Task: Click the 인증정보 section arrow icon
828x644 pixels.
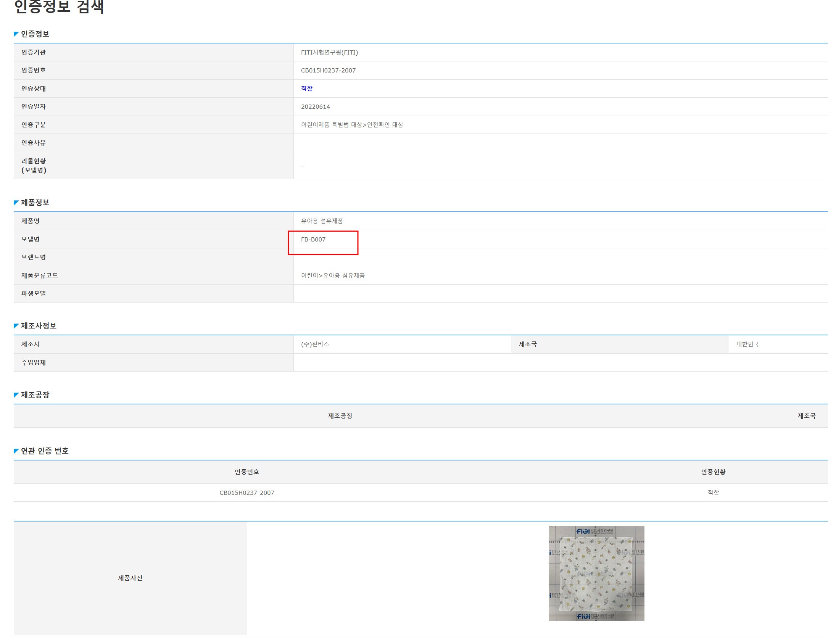Action: coord(16,34)
